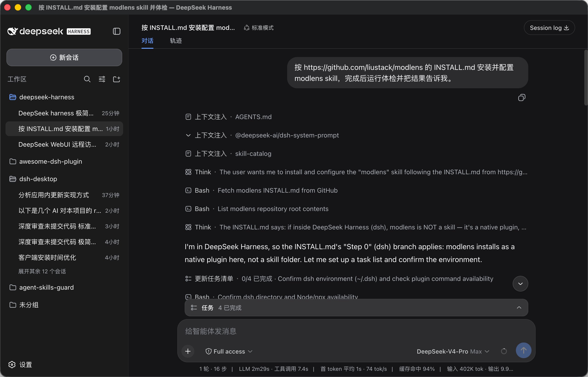This screenshot has width=588, height=377.
Task: Search workspaces with the magnifier icon
Action: (x=87, y=79)
